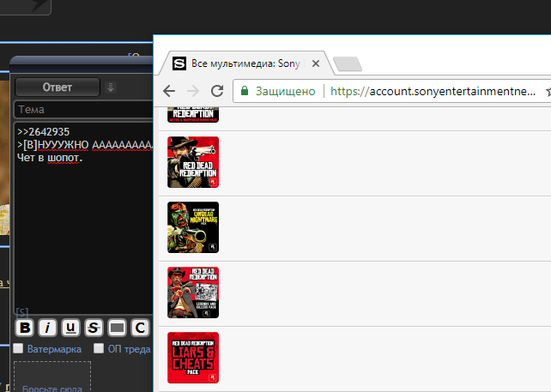Viewport: 551px width, 392px height.
Task: Open the Liars & Cheats Pack thumbnail
Action: [193, 358]
